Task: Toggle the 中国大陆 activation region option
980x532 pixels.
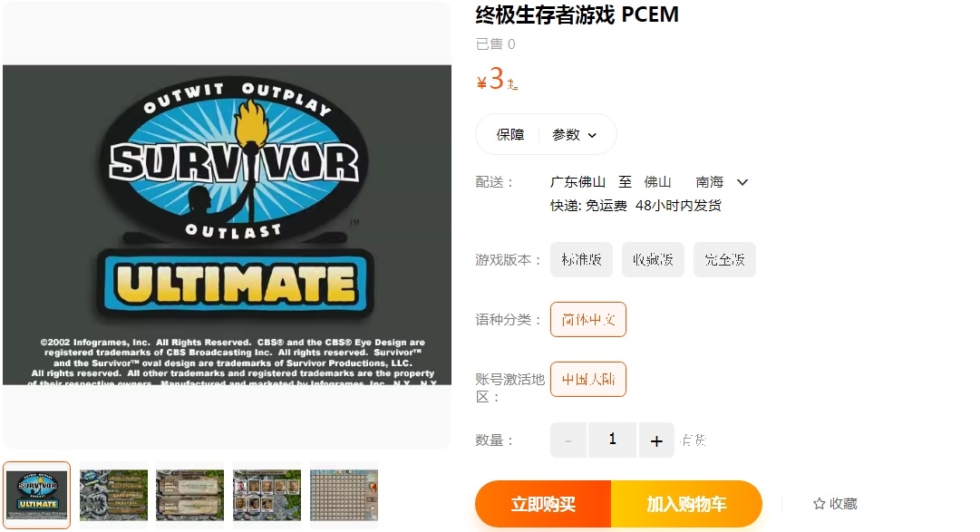Action: (588, 380)
